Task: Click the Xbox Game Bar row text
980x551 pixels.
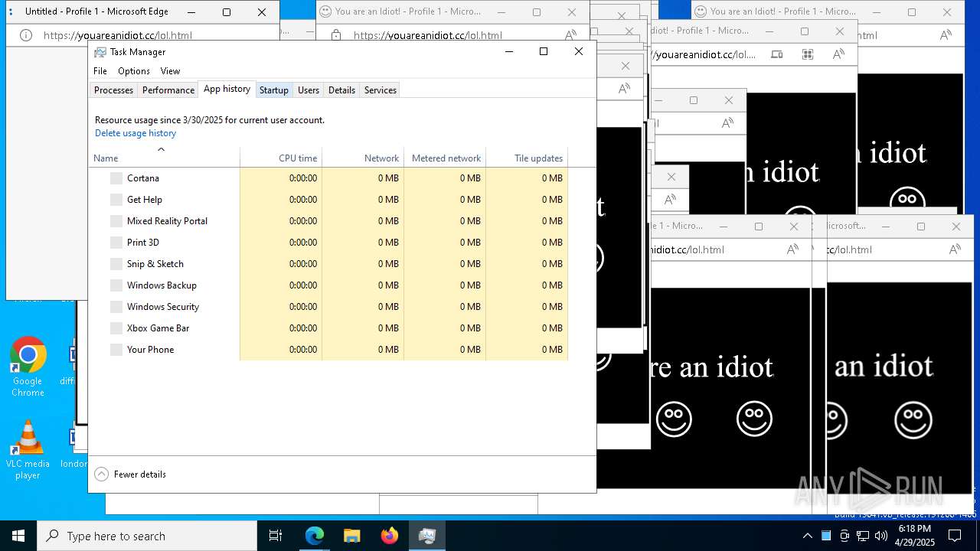Action: tap(158, 328)
